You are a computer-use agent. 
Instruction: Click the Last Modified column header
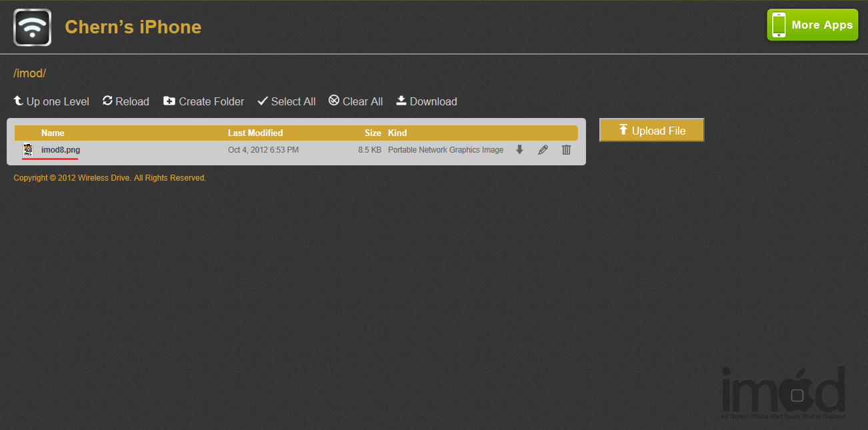[x=255, y=133]
